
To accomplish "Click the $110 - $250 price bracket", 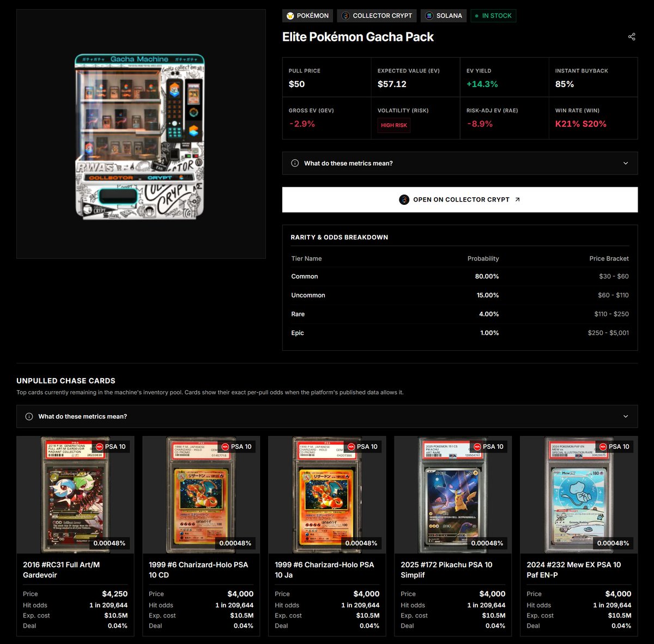I will point(611,314).
